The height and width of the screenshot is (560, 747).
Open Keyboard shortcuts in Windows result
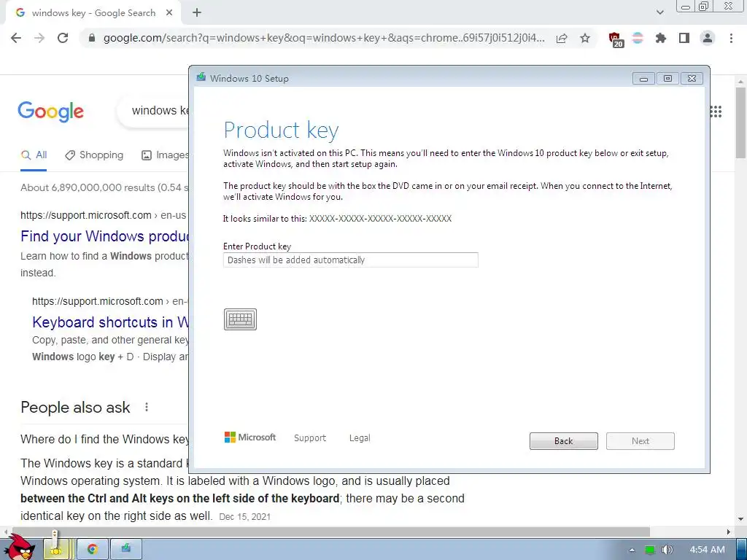coord(111,322)
